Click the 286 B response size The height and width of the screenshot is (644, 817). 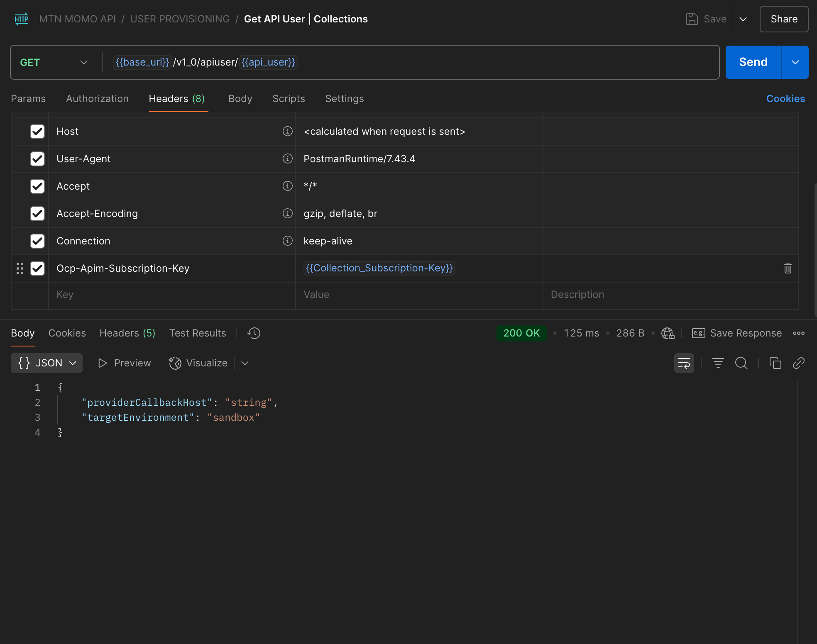pos(630,333)
